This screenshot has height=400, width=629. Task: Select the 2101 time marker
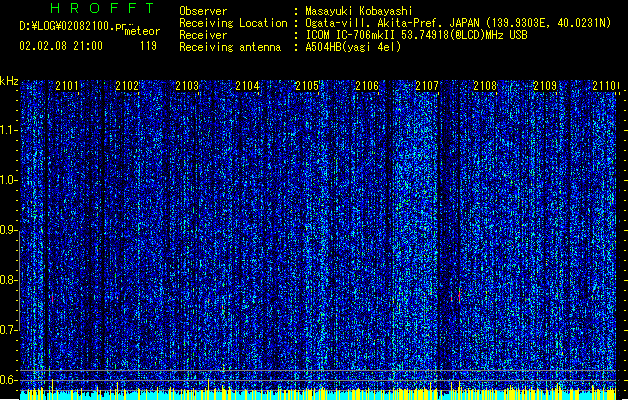(67, 86)
